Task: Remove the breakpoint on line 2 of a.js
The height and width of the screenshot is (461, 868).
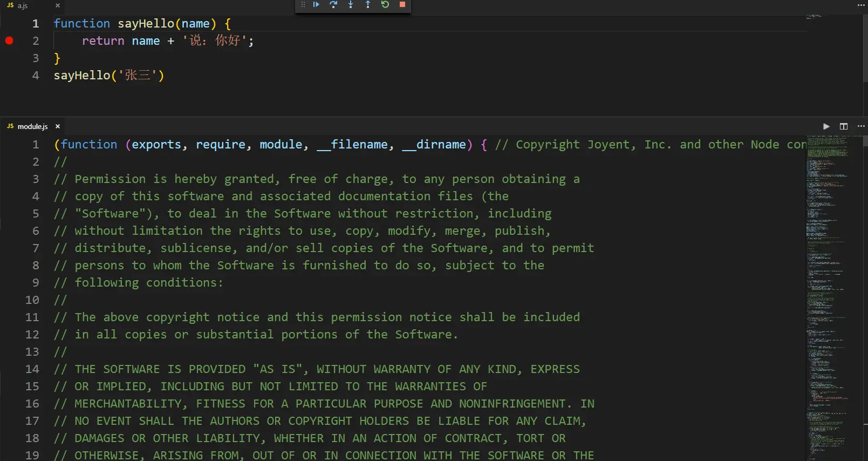Action: point(9,40)
